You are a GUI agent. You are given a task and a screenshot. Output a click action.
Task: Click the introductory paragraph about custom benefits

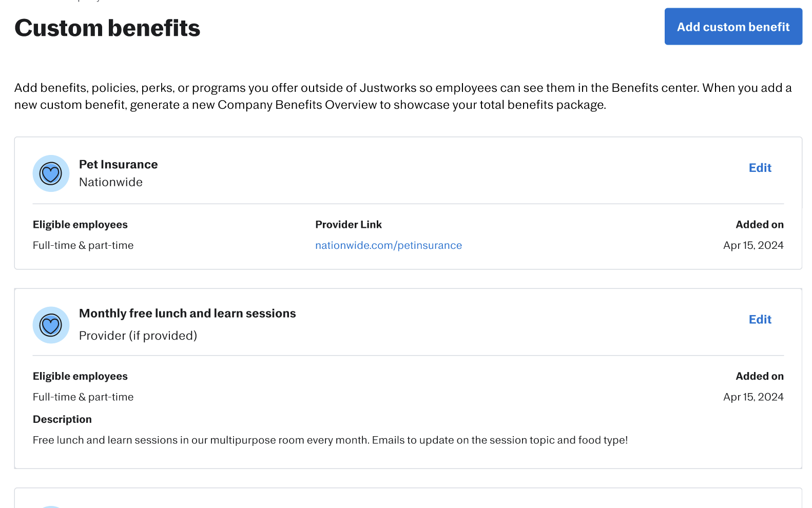pos(403,96)
